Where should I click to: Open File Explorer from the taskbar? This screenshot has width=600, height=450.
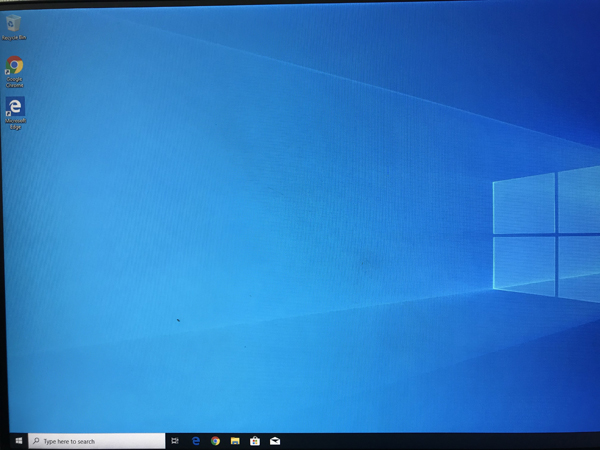tap(235, 441)
